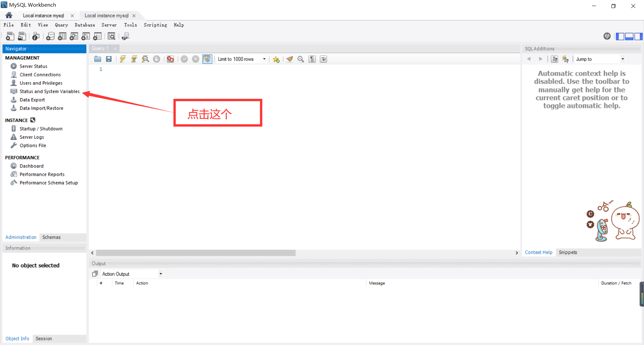The image size is (644, 345).
Task: Go forward in SQL Additions help
Action: pos(540,59)
